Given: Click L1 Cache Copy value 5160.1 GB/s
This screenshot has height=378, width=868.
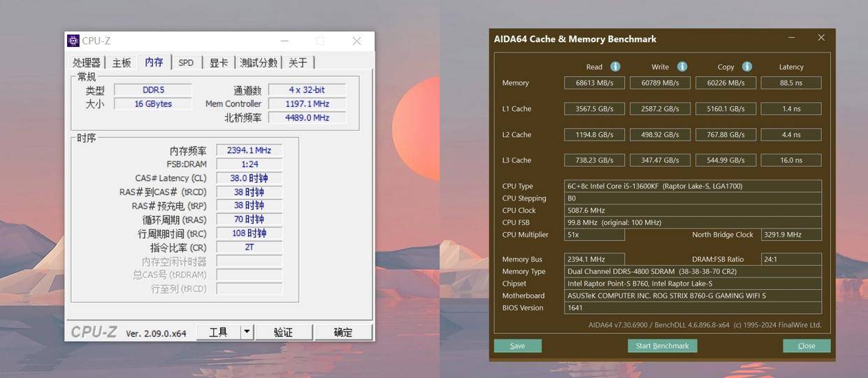Looking at the screenshot, I should [725, 108].
